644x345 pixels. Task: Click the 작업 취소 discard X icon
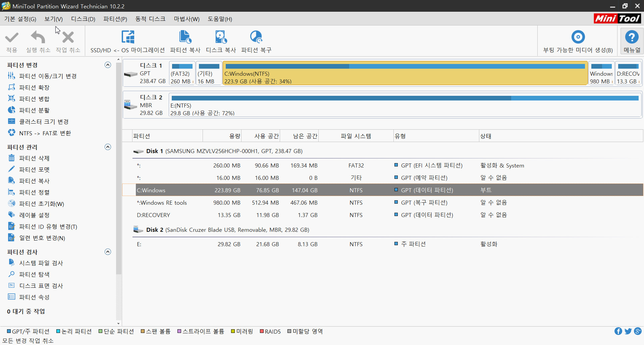pos(68,37)
